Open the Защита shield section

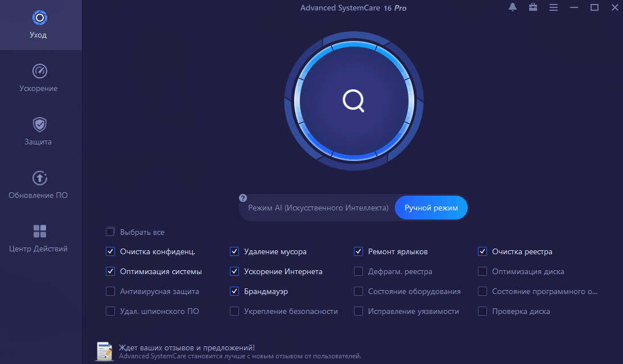click(x=39, y=131)
